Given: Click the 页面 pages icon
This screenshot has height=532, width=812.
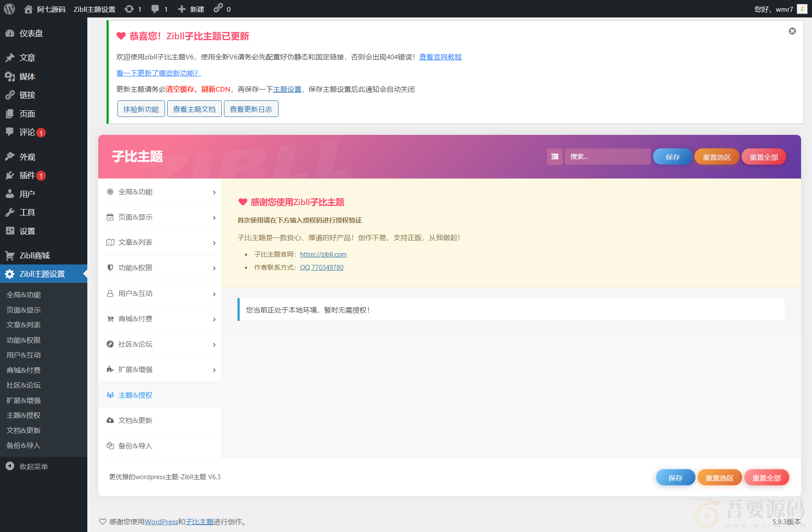Looking at the screenshot, I should tap(10, 113).
